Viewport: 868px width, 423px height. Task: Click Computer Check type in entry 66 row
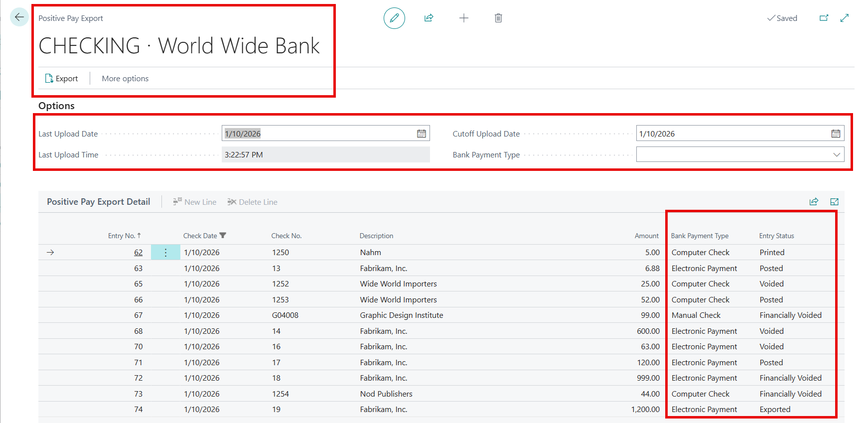tap(700, 299)
